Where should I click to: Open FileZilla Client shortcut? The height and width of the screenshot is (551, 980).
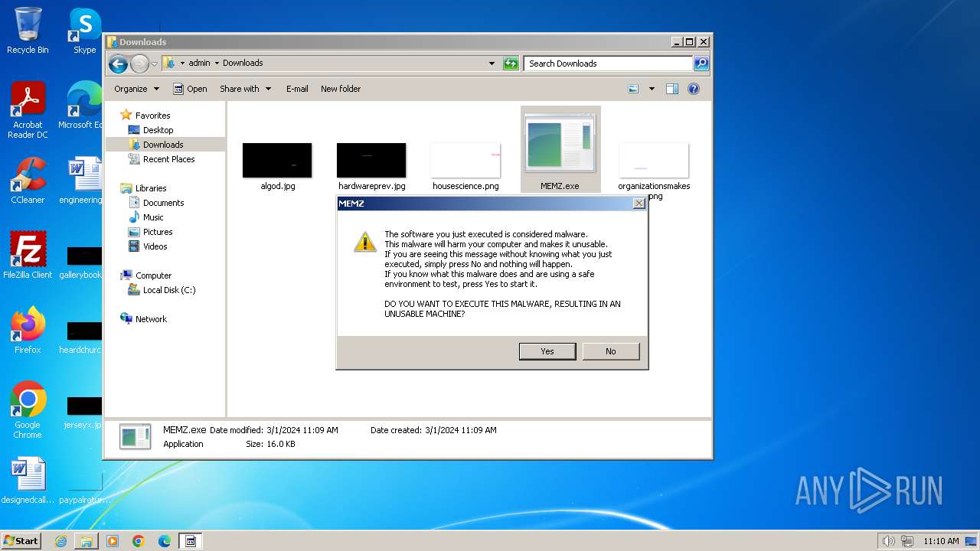pyautogui.click(x=28, y=256)
